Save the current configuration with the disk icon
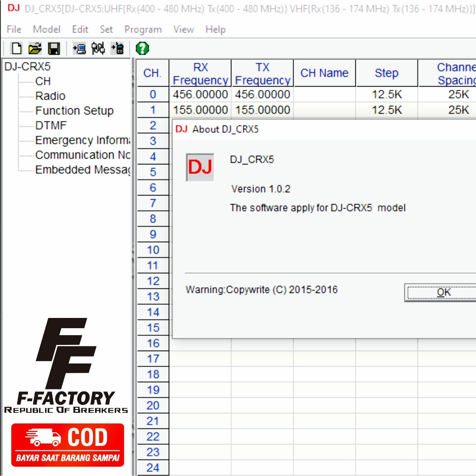The image size is (476, 476). tap(54, 49)
